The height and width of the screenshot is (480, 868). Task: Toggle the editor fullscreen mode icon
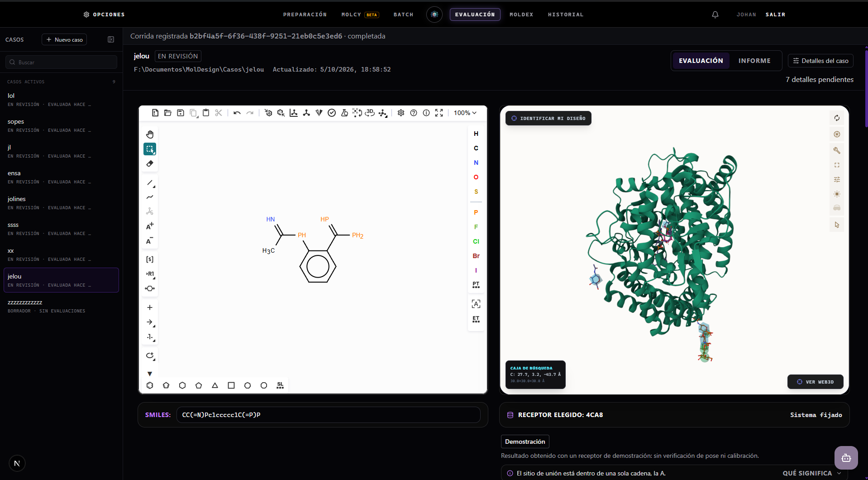[x=439, y=113]
